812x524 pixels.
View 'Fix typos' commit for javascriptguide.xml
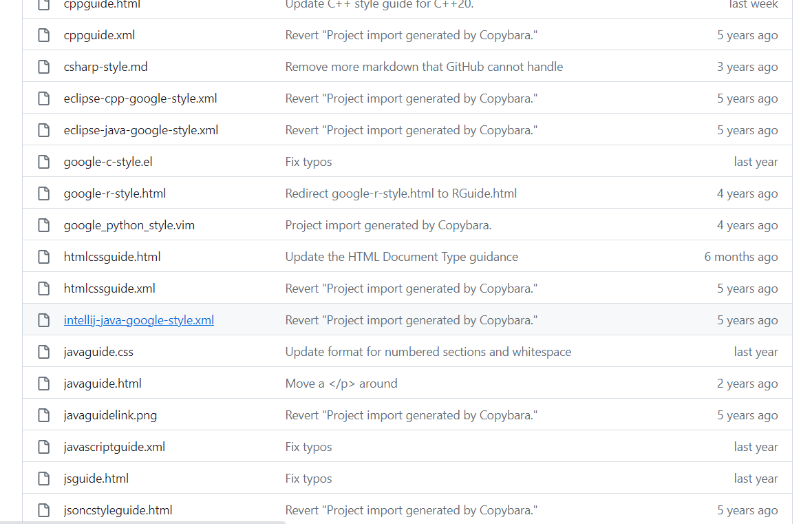point(309,447)
